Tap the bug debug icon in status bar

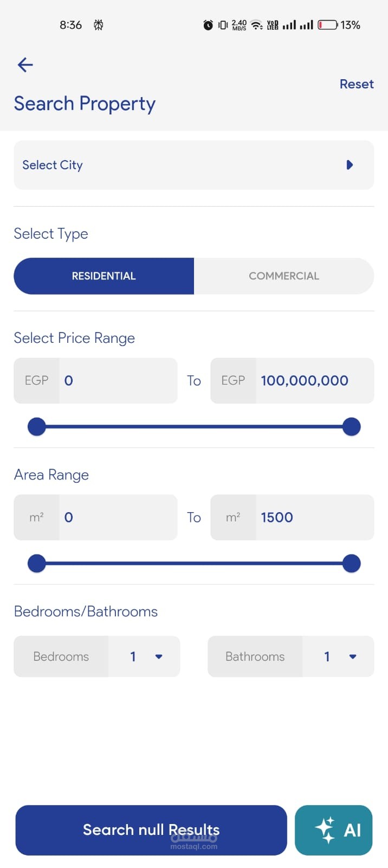(x=99, y=25)
